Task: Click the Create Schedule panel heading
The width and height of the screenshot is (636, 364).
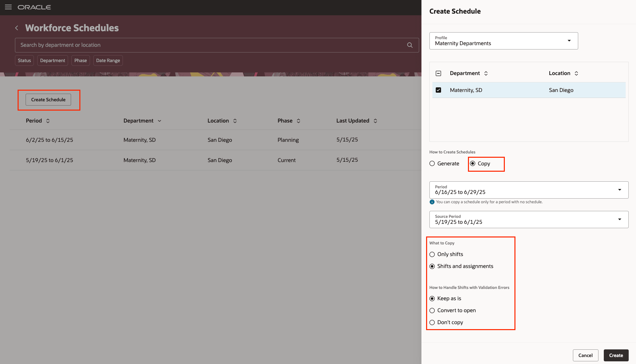Action: tap(455, 11)
